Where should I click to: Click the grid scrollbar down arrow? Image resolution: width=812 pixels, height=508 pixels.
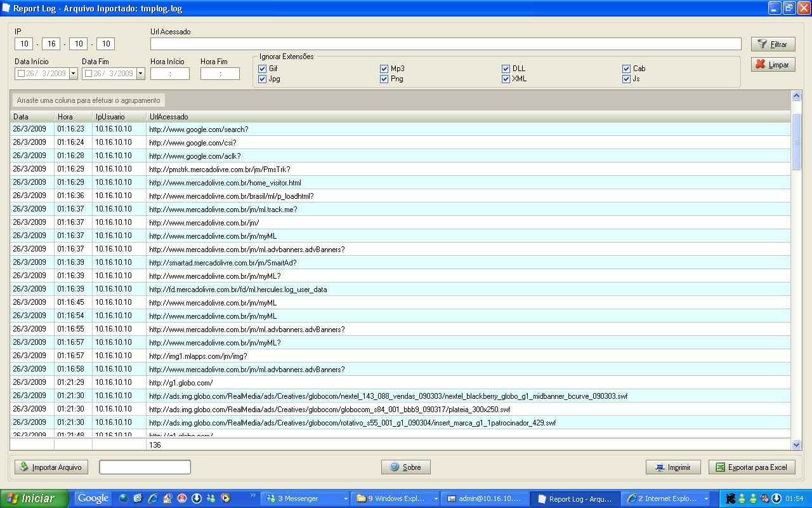tap(797, 445)
